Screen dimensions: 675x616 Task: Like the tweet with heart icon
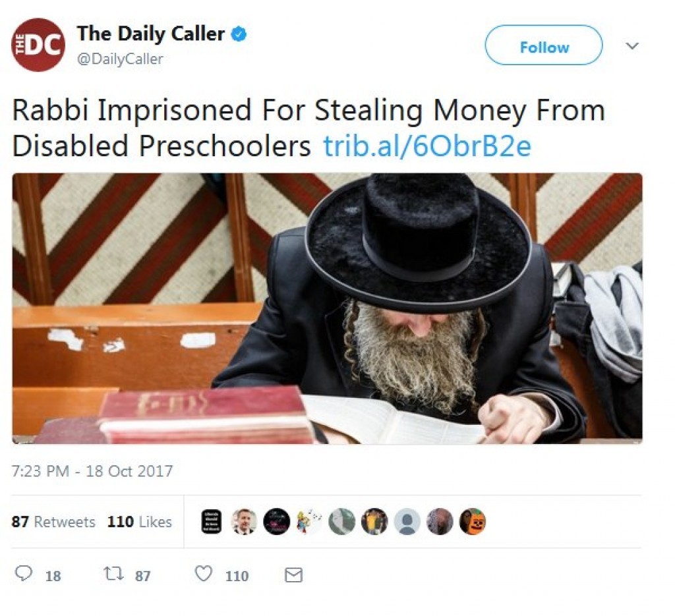[x=204, y=574]
